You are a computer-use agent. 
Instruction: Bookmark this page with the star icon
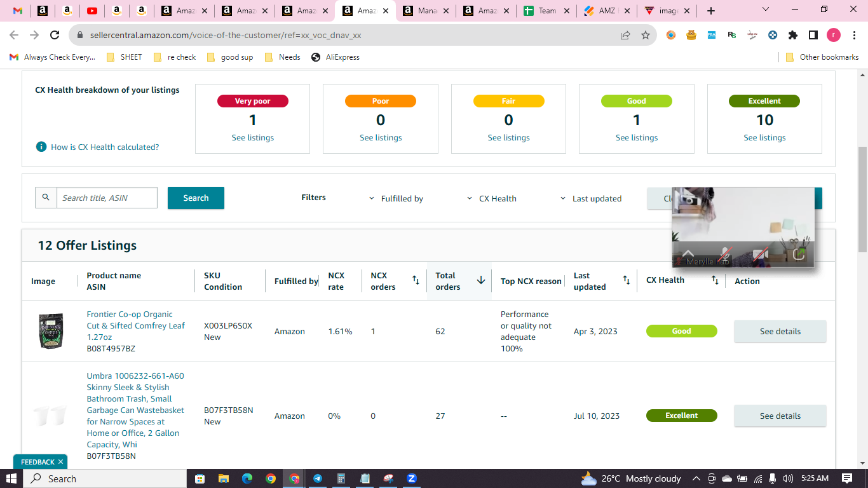(x=646, y=36)
